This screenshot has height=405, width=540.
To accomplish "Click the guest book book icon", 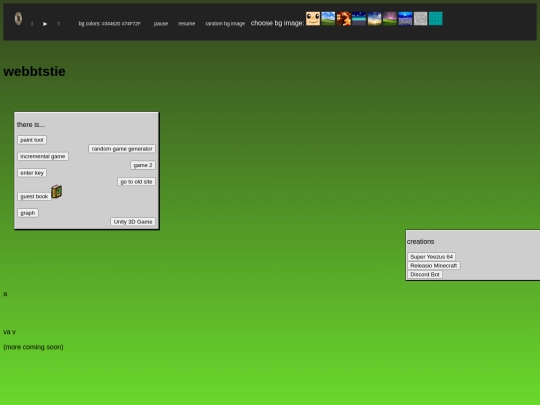I will click(x=57, y=192).
